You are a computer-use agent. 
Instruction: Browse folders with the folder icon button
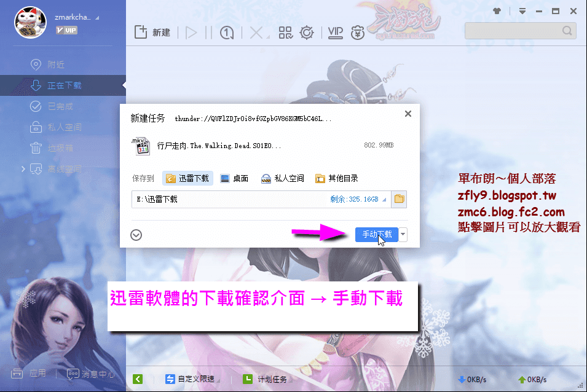coord(399,199)
